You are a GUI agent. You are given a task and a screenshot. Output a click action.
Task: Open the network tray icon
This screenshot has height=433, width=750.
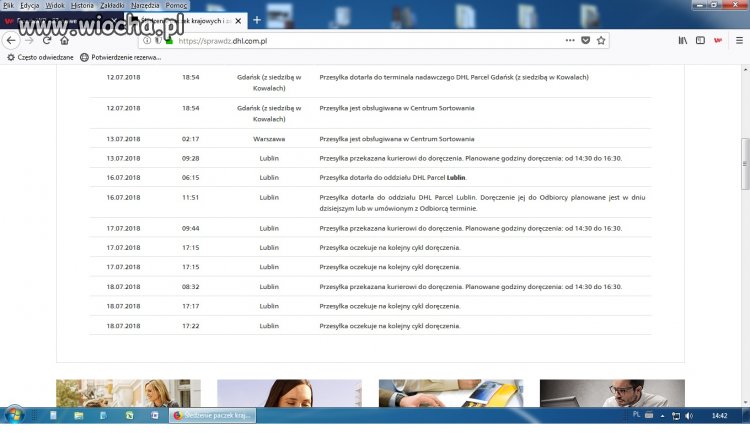[x=676, y=416]
